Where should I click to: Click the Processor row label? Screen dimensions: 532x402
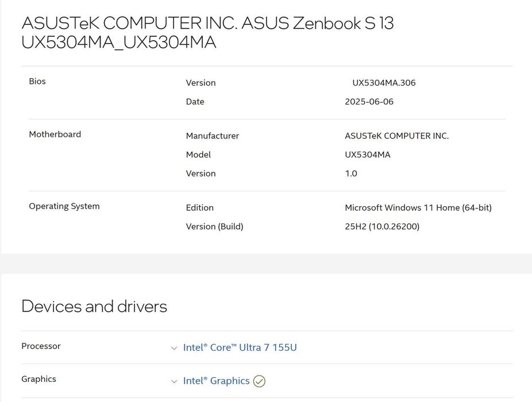pyautogui.click(x=41, y=346)
